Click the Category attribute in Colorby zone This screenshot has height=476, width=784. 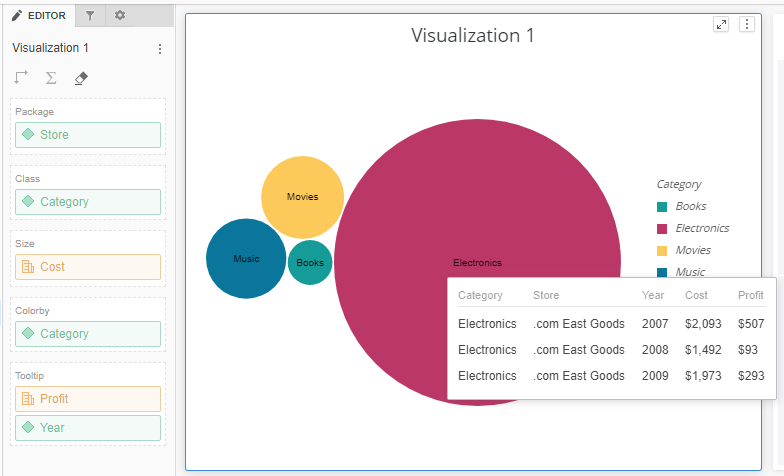click(x=88, y=334)
